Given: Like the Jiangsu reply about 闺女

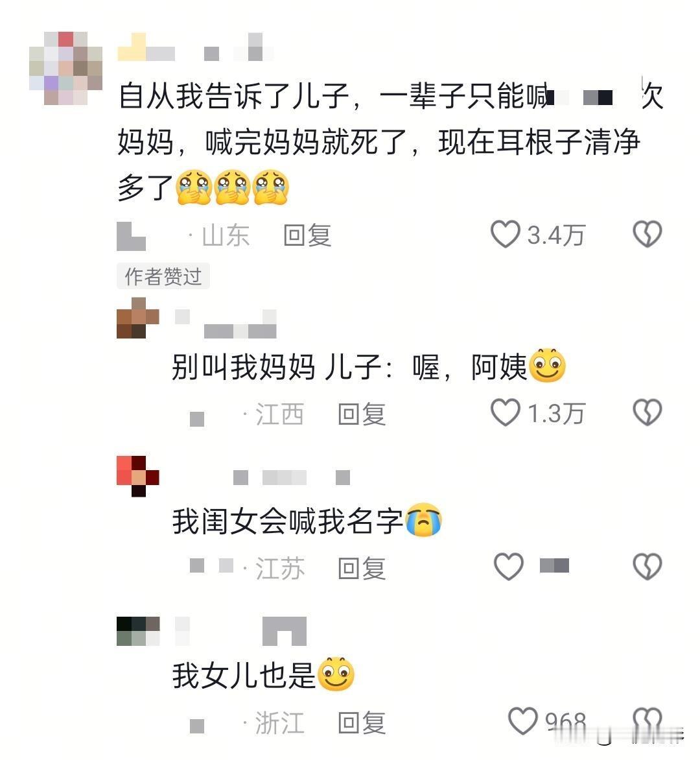Looking at the screenshot, I should click(x=508, y=567).
